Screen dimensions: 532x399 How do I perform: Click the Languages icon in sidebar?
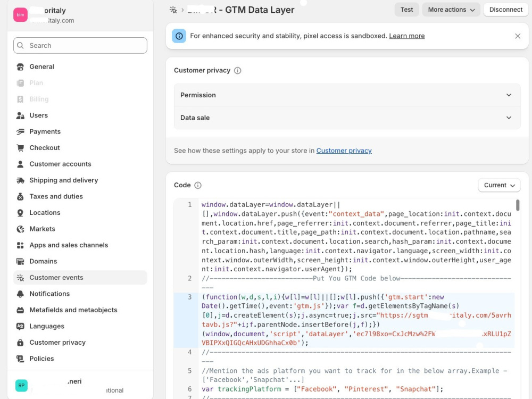20,327
